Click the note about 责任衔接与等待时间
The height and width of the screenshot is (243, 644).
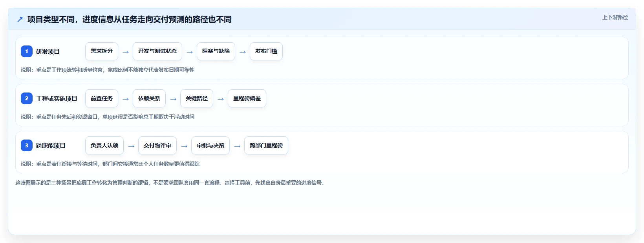click(110, 164)
